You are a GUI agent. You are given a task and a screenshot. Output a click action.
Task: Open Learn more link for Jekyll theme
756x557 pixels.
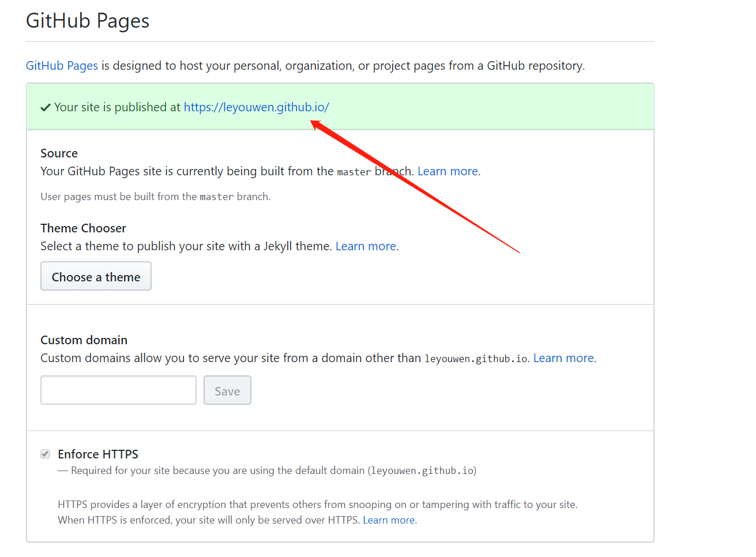click(366, 246)
